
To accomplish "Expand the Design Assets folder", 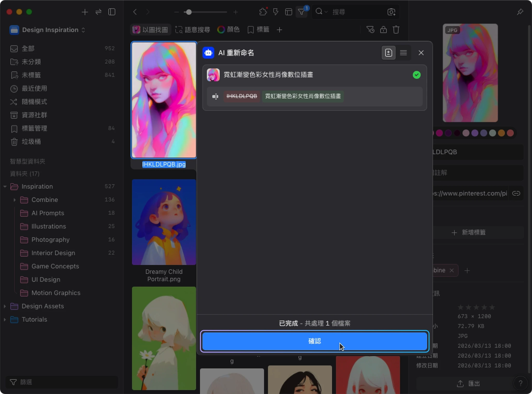I will click(x=5, y=306).
